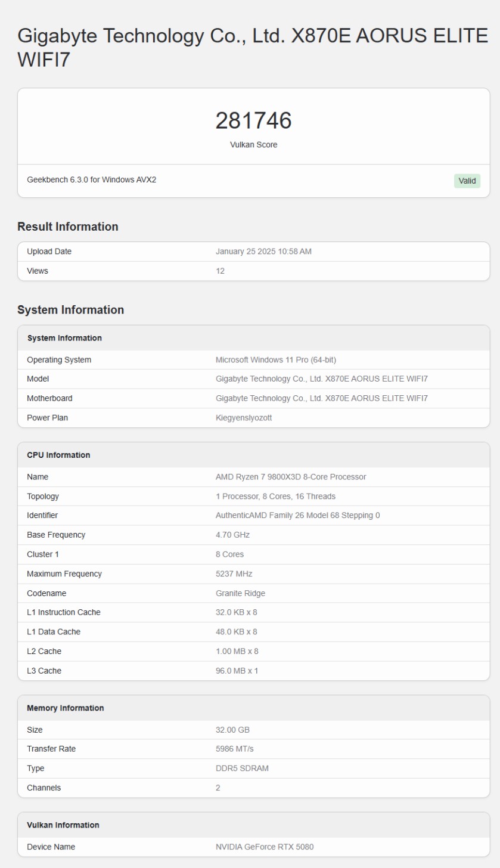500x868 pixels.
Task: Click the CPU Information table header
Action: coord(58,455)
